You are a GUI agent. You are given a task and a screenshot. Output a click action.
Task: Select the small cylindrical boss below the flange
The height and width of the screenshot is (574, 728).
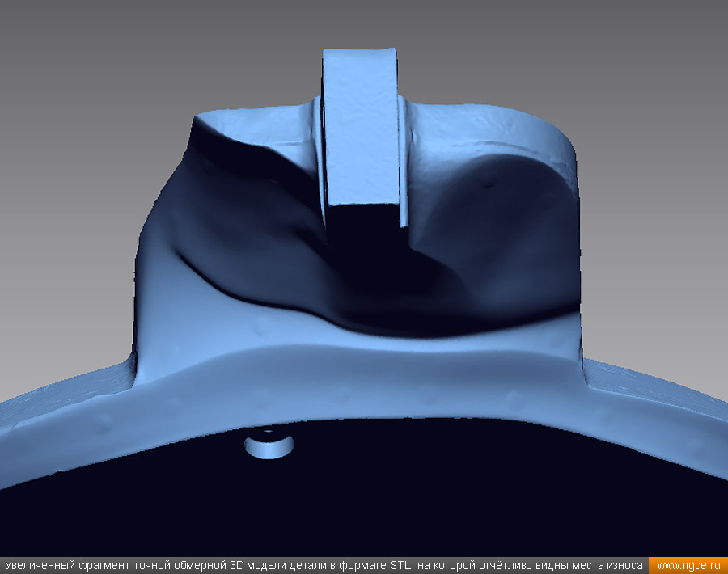click(269, 444)
